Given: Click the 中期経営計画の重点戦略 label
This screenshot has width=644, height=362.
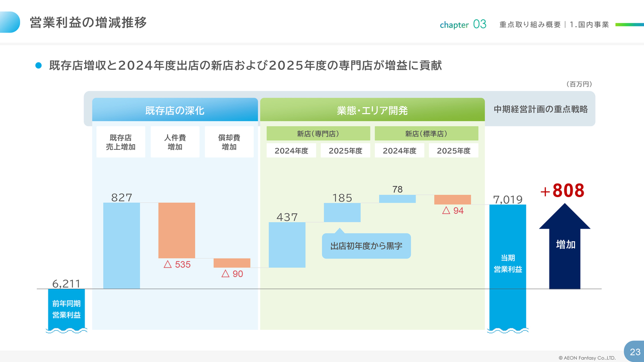Looking at the screenshot, I should tap(540, 109).
